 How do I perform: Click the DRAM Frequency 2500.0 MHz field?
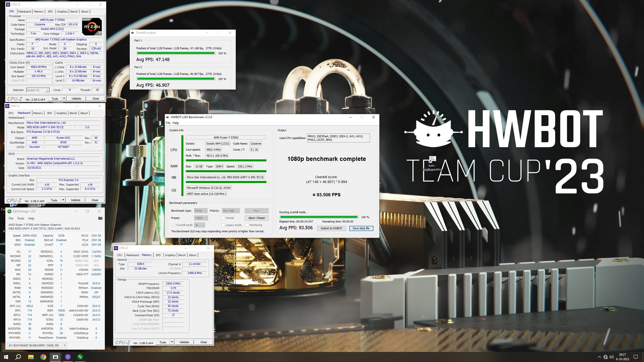[173, 284]
